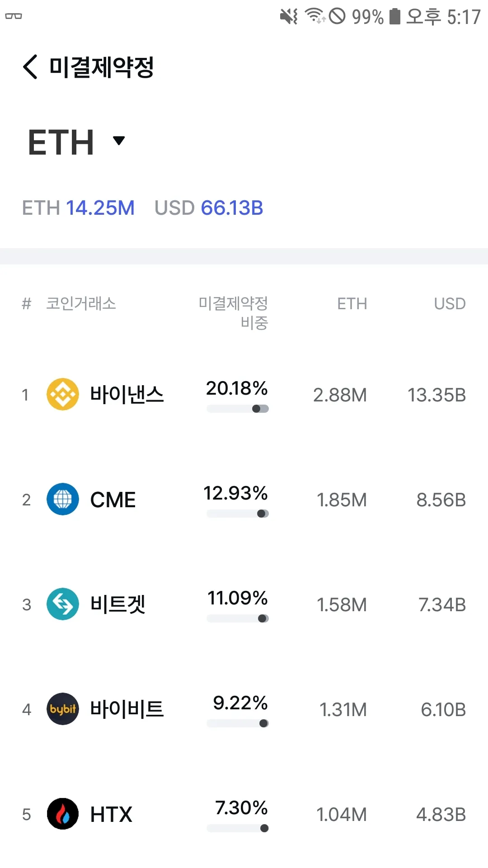Screen dimensions: 488x868
Task: Tap the Binance 20.18% share bar
Action: (238, 409)
